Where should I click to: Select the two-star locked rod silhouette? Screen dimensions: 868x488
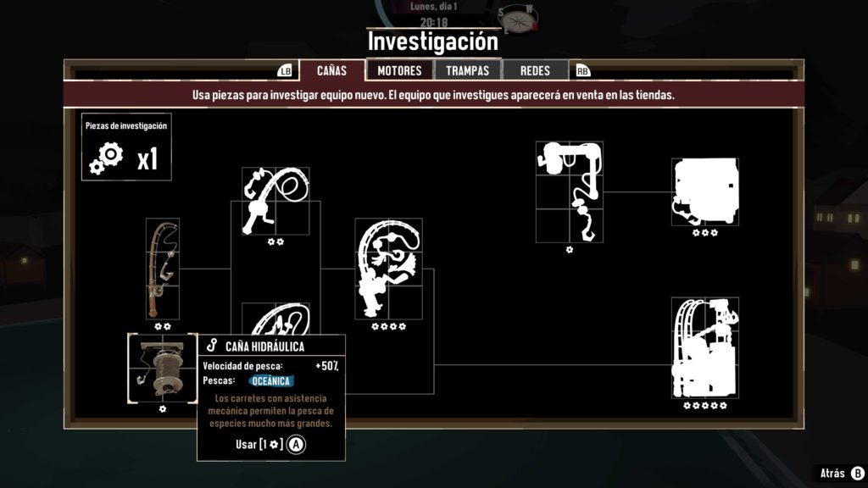tap(275, 201)
